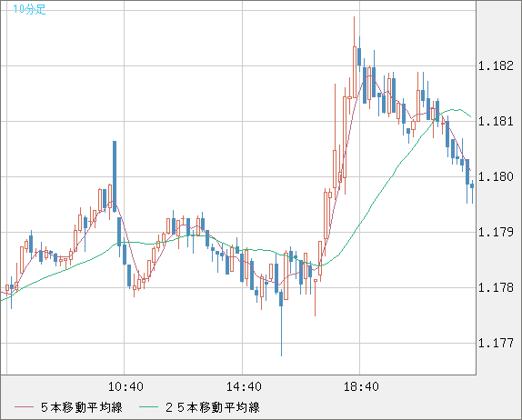Click the 5本移動平均線 legend label
The height and width of the screenshot is (420, 522).
[82, 407]
